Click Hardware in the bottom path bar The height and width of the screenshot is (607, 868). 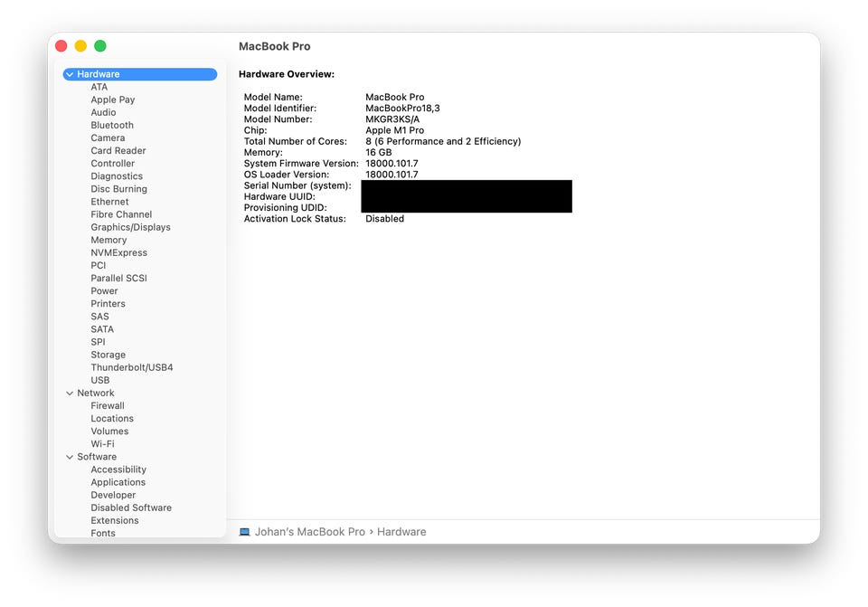click(401, 532)
